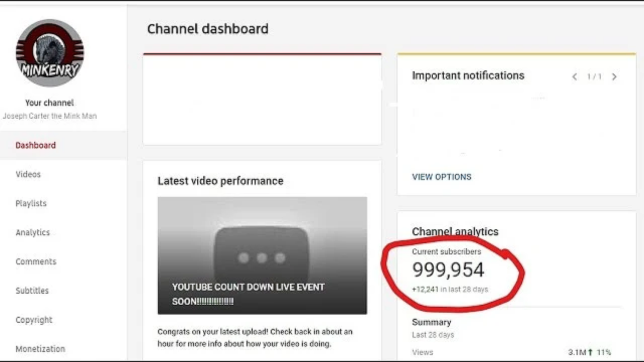Click VIEW OPTIONS under important notifications
Image resolution: width=644 pixels, height=362 pixels.
pyautogui.click(x=441, y=176)
